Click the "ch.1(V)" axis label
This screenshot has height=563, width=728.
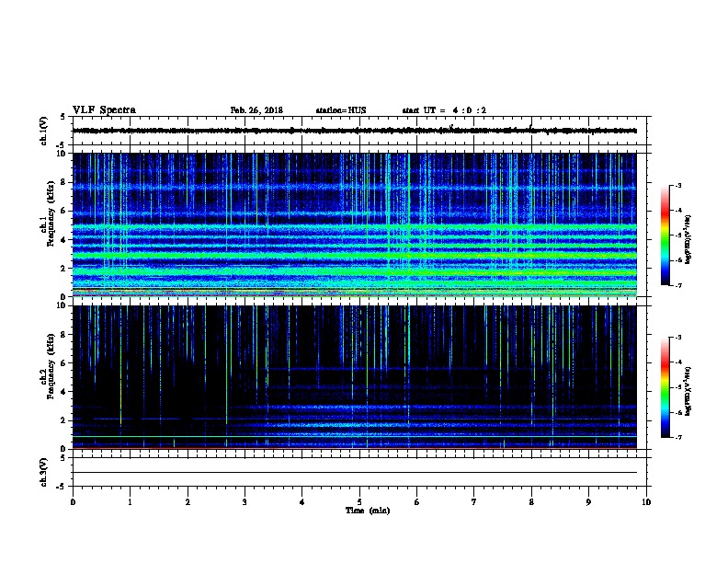(x=43, y=131)
